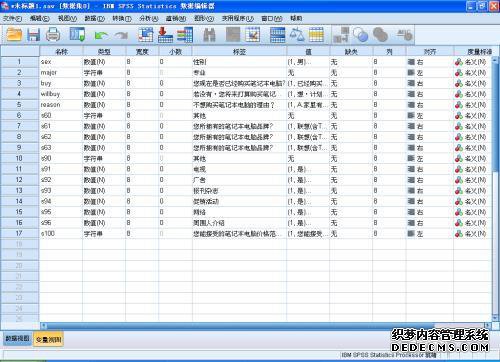Switch to 数据视图 Data View tab
The width and height of the screenshot is (500, 362).
coord(17,339)
